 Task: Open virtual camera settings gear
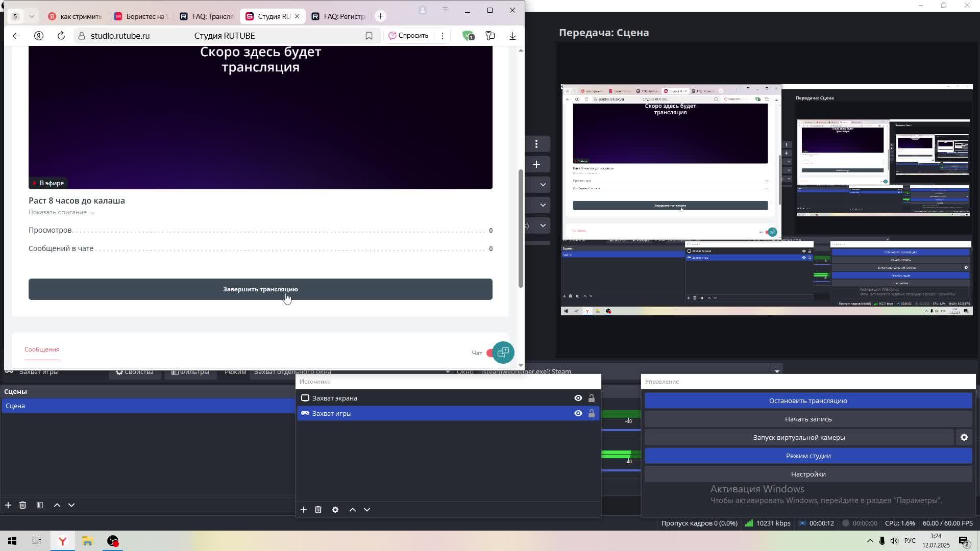pos(964,437)
